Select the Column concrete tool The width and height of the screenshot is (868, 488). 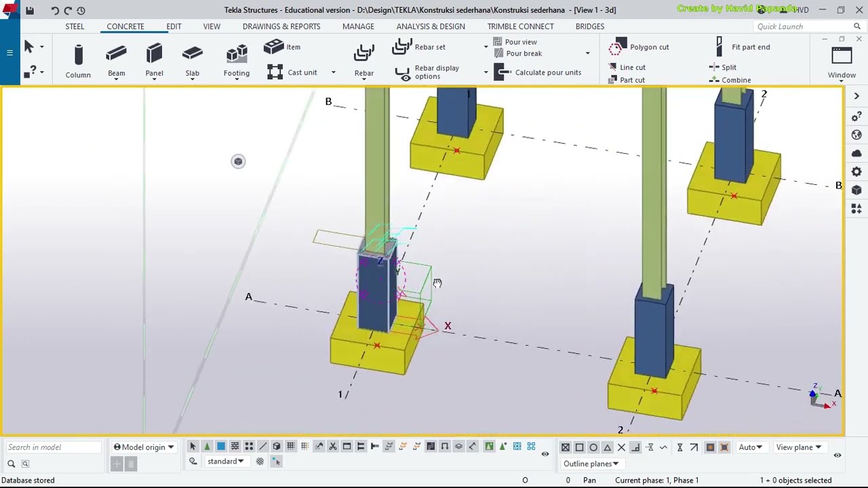point(78,61)
